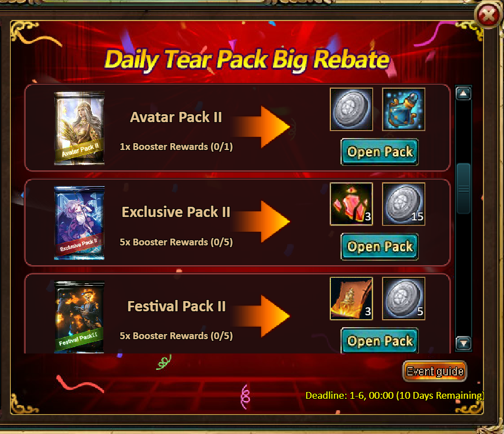Open the Event guide

[x=435, y=372]
